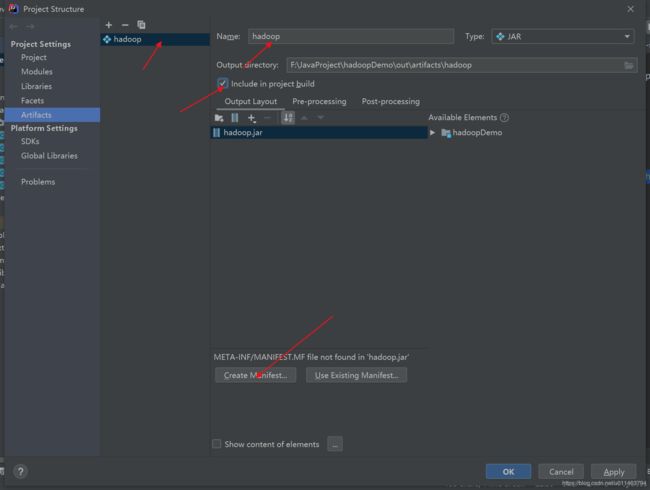
Task: Select hadoop.jar in output layout tree
Action: point(319,133)
